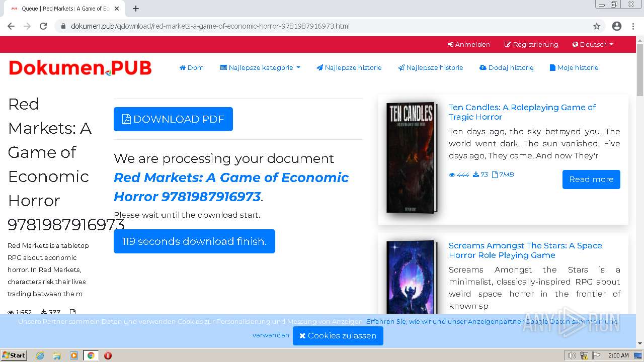644x362 pixels.
Task: Open the Moje historie menu item
Action: [x=574, y=67]
